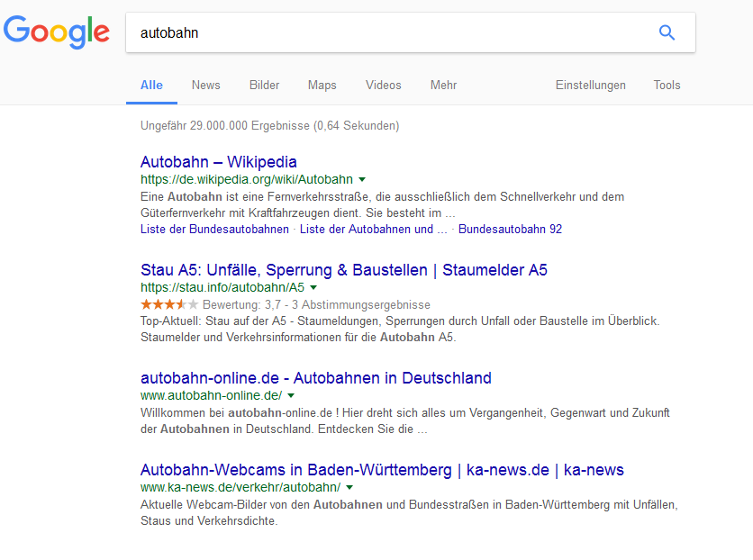The width and height of the screenshot is (753, 560).
Task: Click the star rating for Staumelder A5
Action: pyautogui.click(x=169, y=304)
